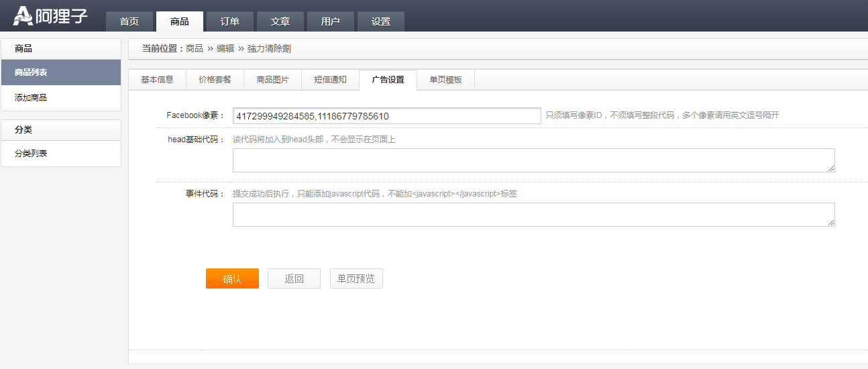The height and width of the screenshot is (369, 868).
Task: Open the 首页 top navigation tab
Action: click(x=129, y=21)
